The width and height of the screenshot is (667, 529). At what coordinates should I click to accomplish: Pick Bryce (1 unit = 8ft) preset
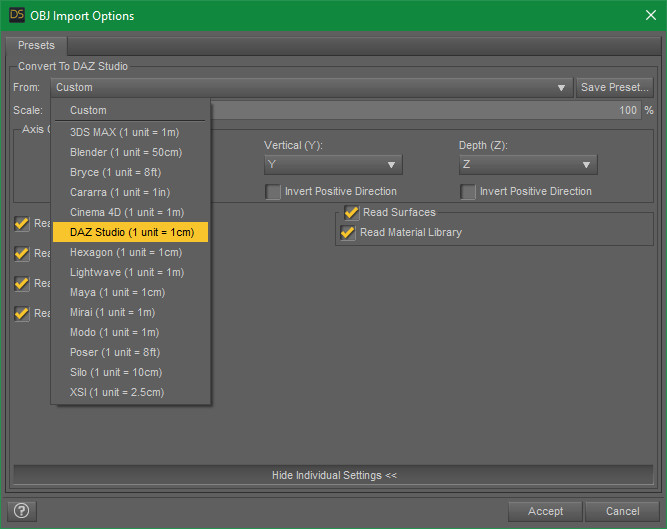point(130,172)
